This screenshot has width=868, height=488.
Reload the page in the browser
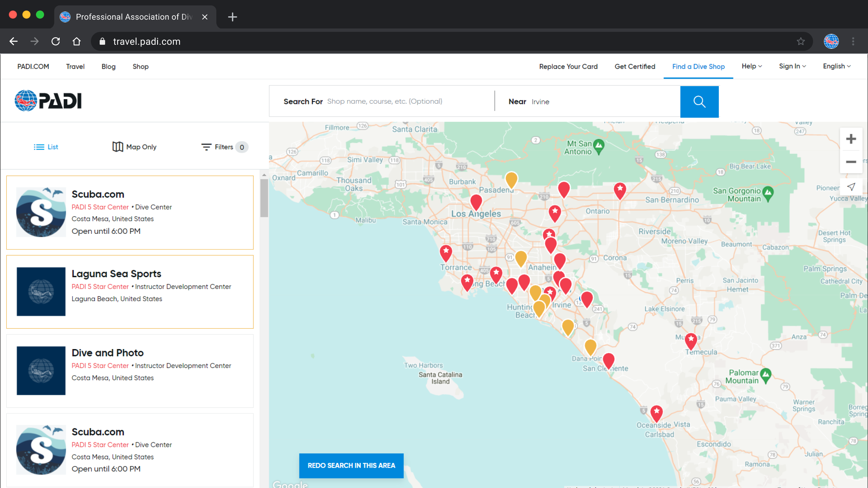coord(56,41)
